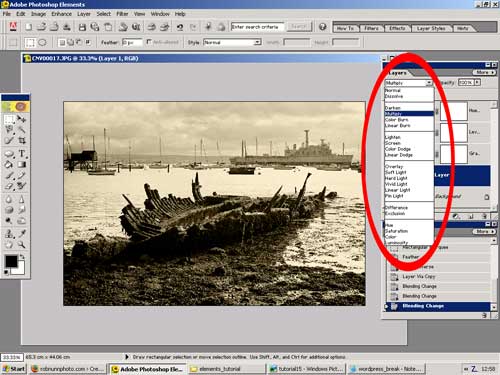Select the Eyedropper tool

[x=21, y=234]
